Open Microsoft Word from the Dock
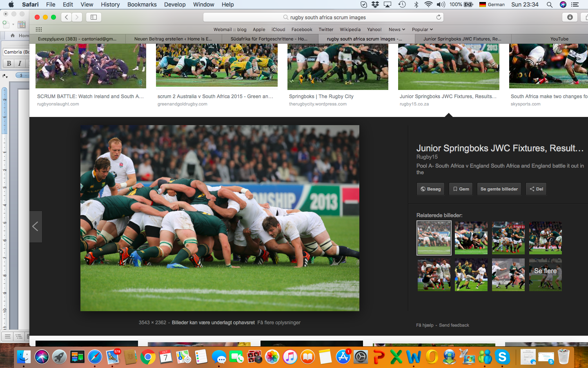This screenshot has width=588, height=368. pyautogui.click(x=414, y=357)
